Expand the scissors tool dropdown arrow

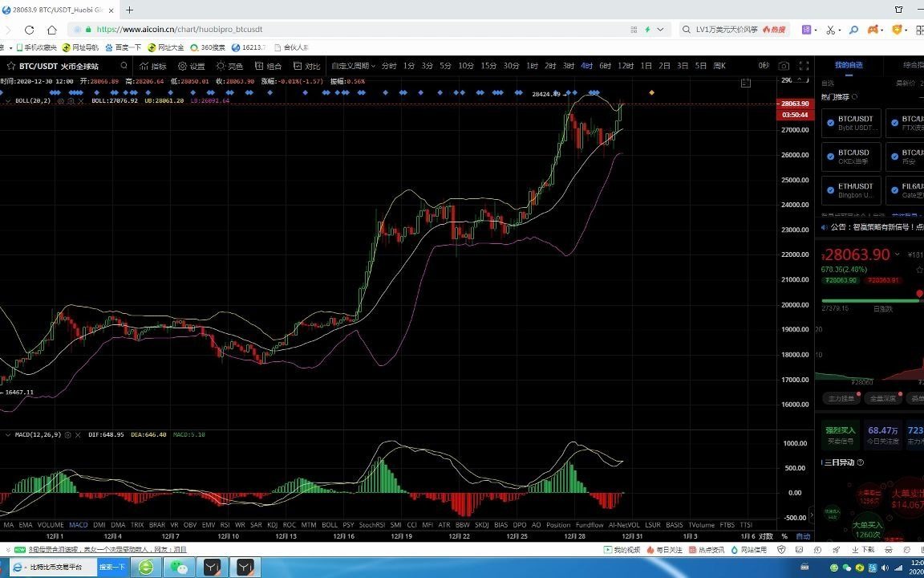click(839, 30)
